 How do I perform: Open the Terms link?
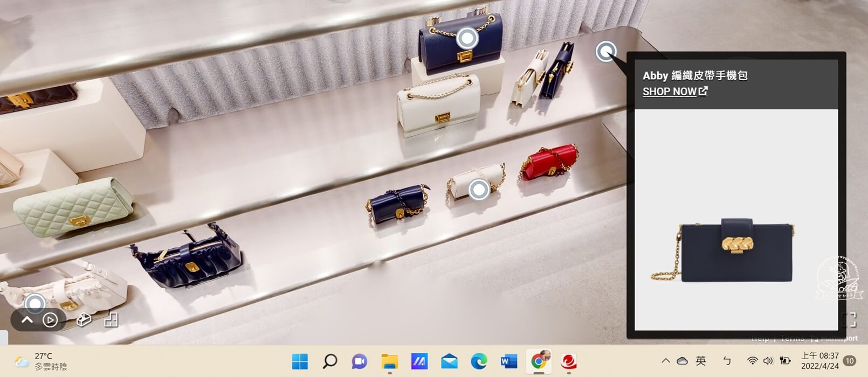[x=792, y=338]
